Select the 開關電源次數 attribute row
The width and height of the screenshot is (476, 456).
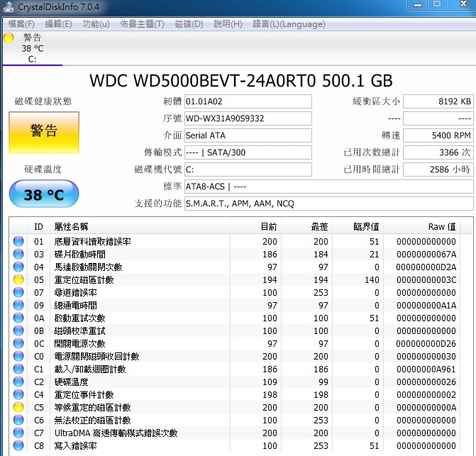click(x=236, y=343)
